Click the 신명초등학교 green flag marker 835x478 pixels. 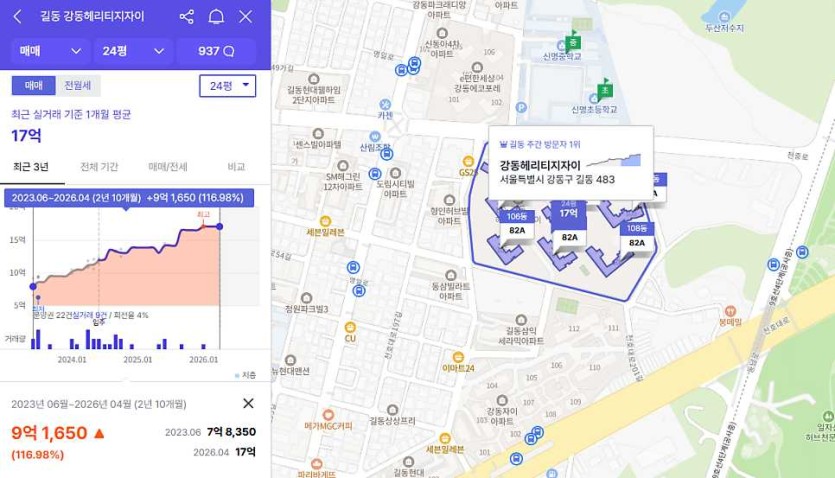(x=605, y=90)
